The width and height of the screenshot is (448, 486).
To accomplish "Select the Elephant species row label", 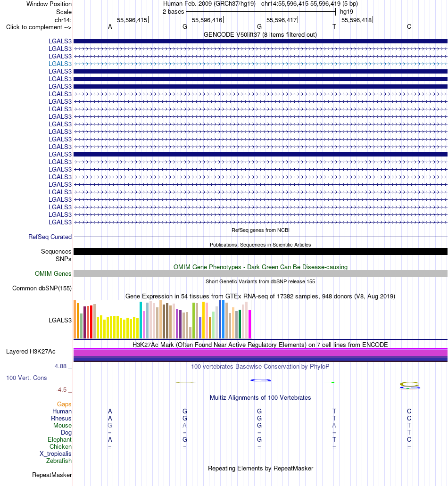I will (59, 440).
